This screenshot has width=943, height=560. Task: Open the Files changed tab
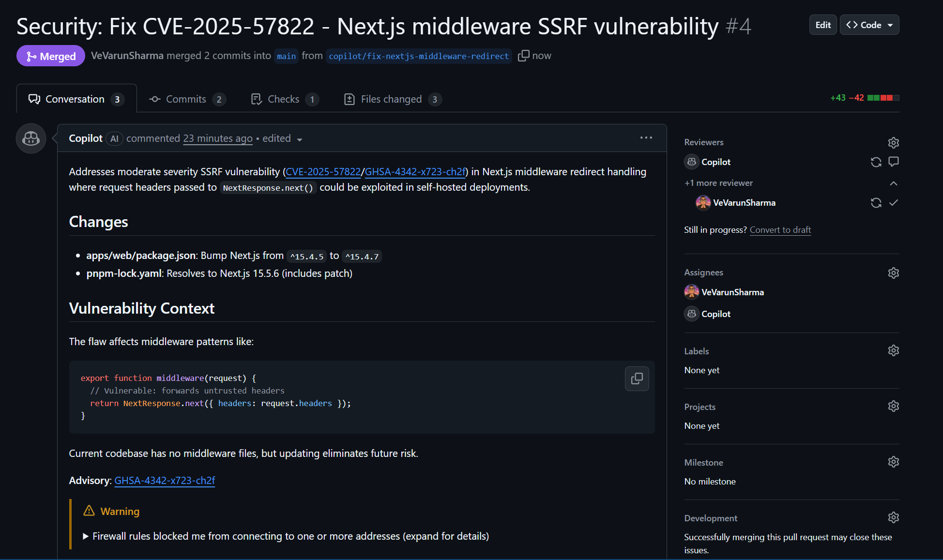coord(393,99)
